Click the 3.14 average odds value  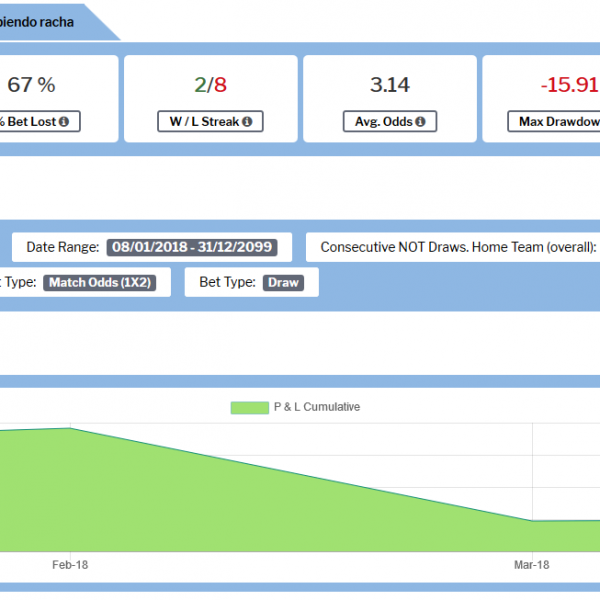pyautogui.click(x=390, y=85)
